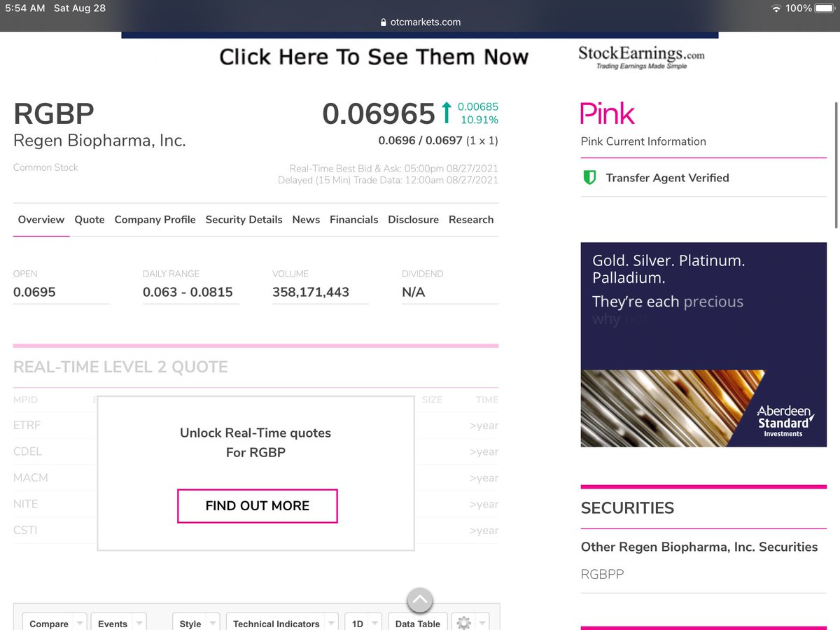
Task: Expand the Compare dropdown
Action: (x=56, y=623)
